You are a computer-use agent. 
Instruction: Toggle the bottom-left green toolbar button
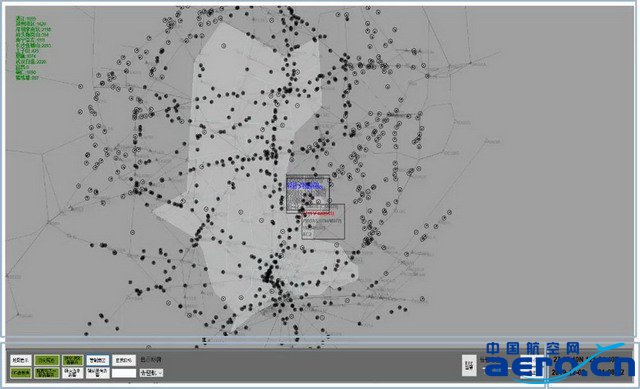pyautogui.click(x=20, y=373)
